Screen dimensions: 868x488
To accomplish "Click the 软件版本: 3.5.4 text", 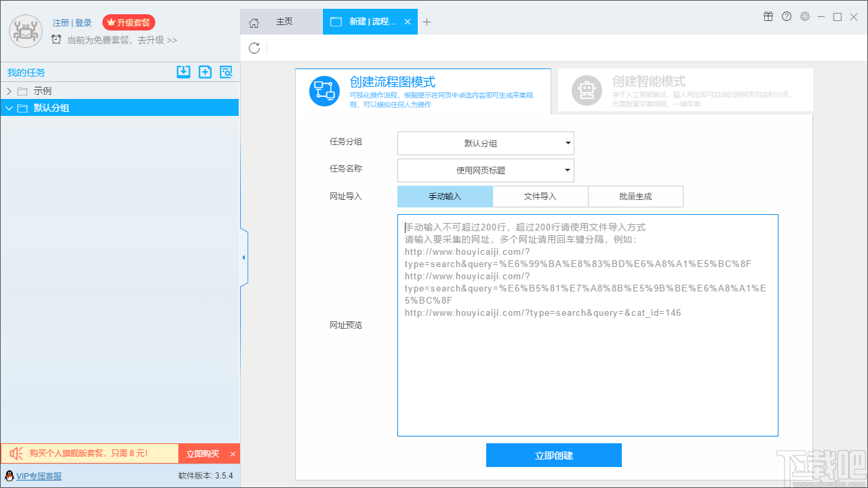I will (205, 476).
